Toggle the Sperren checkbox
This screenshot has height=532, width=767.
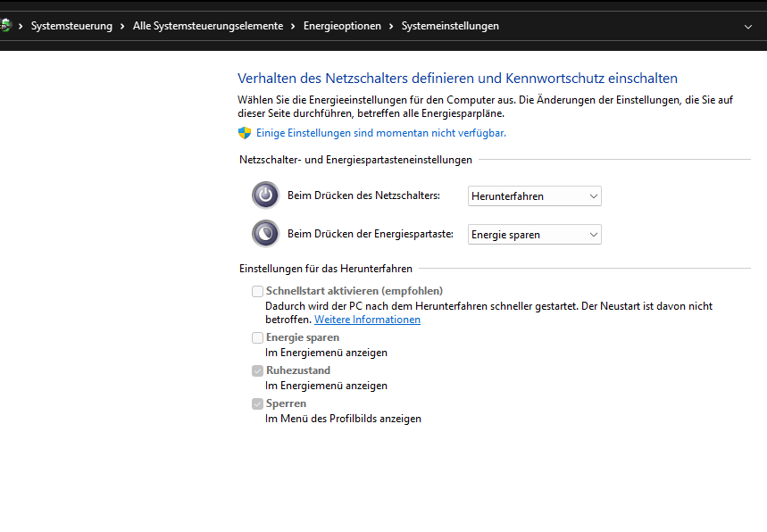click(257, 403)
